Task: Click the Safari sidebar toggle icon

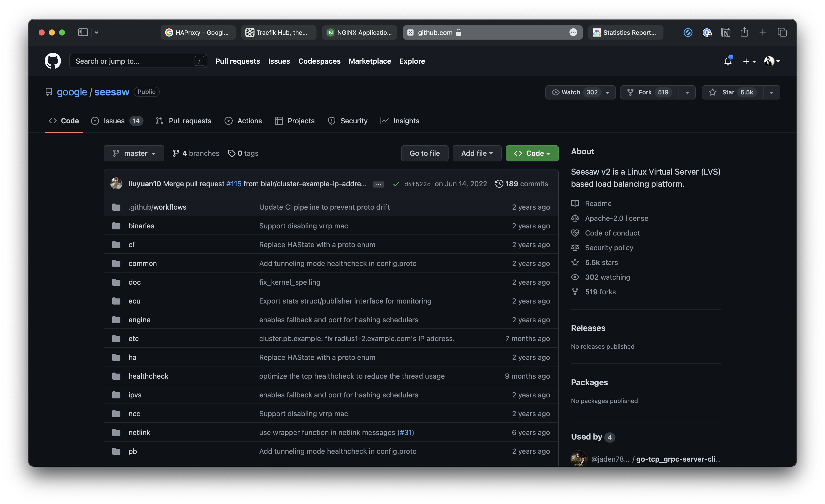Action: (83, 32)
